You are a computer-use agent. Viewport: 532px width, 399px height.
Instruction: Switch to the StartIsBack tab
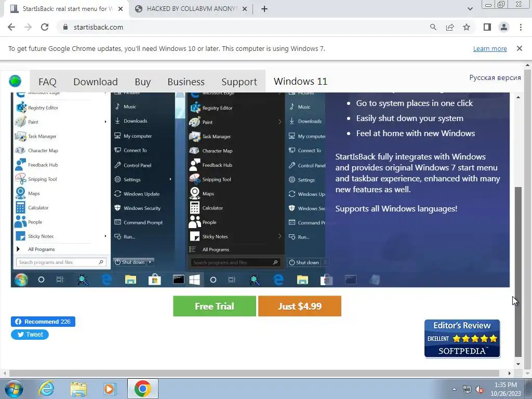pos(66,9)
